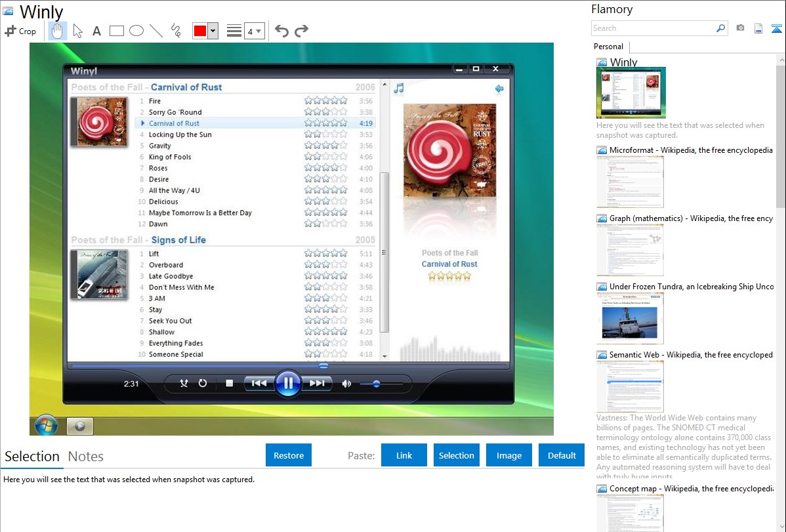Screen dimensions: 786x532
Task: Choose the freehand drawing tool
Action: point(176,31)
